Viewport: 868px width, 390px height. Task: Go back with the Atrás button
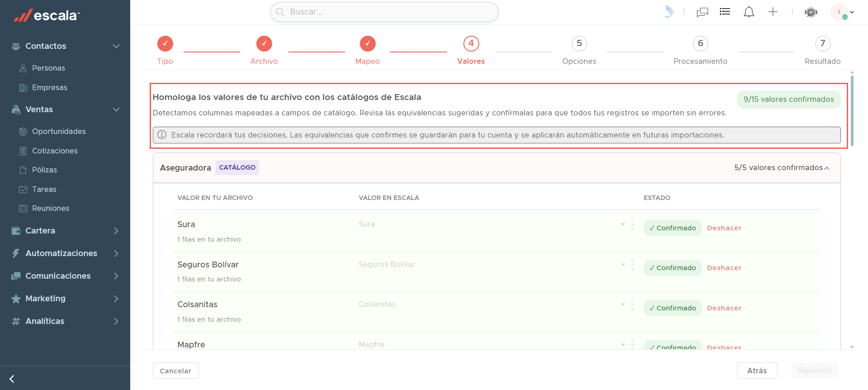757,371
